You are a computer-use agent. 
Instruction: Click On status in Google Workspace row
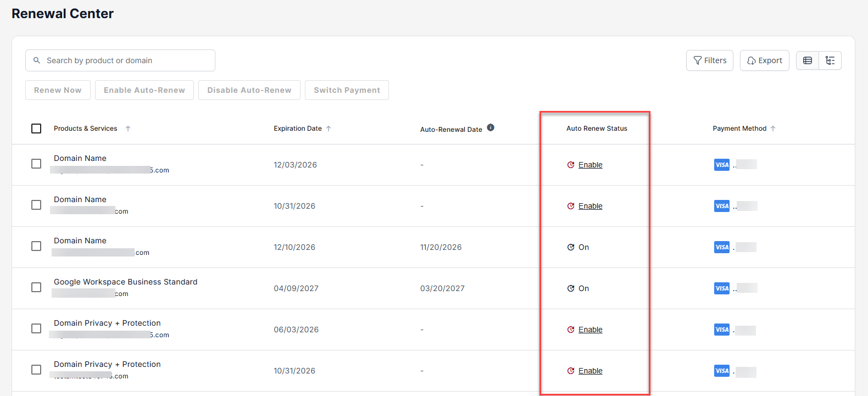(583, 288)
